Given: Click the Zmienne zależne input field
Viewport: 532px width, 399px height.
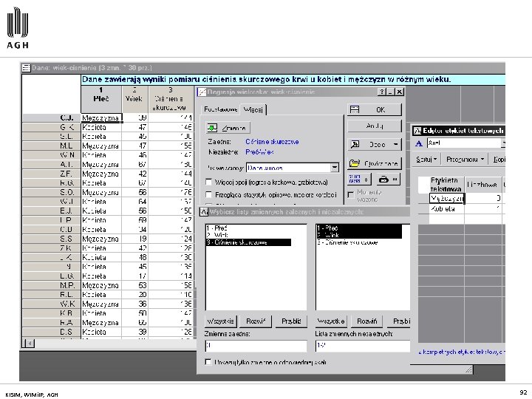Looking at the screenshot, I should click(256, 346).
